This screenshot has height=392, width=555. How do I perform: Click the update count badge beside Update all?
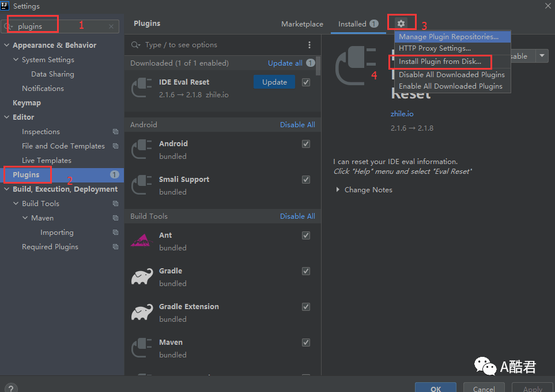pyautogui.click(x=311, y=63)
